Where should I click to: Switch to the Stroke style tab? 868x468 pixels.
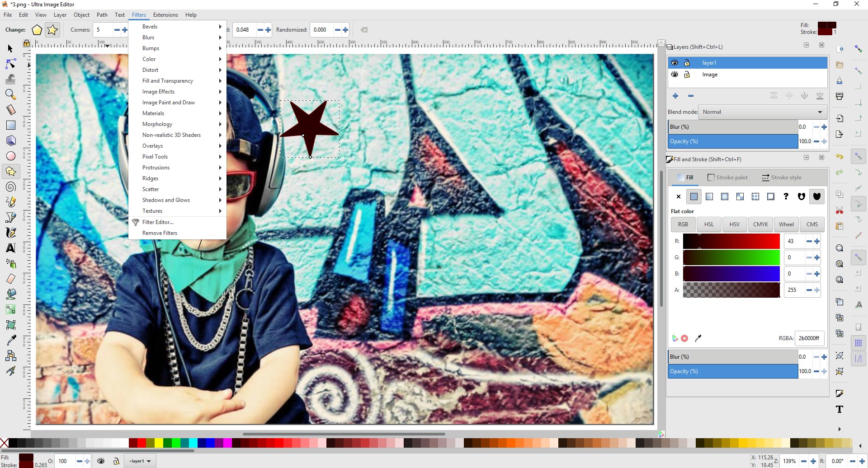782,178
